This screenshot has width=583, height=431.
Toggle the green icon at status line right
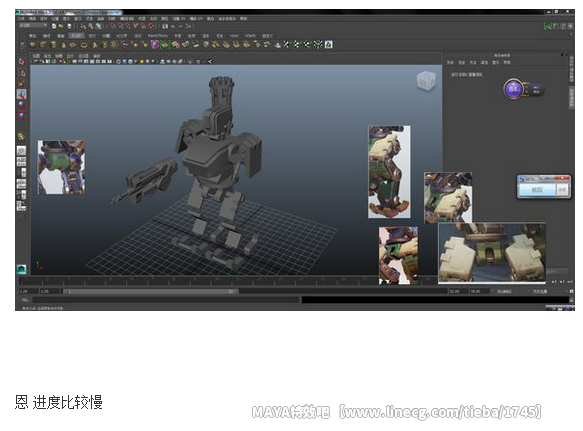pyautogui.click(x=547, y=26)
